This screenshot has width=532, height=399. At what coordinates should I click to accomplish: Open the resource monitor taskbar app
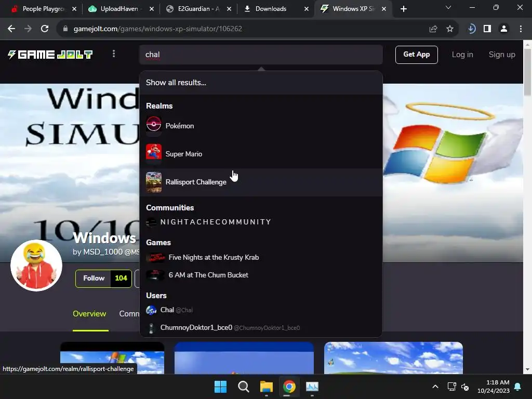tap(312, 387)
